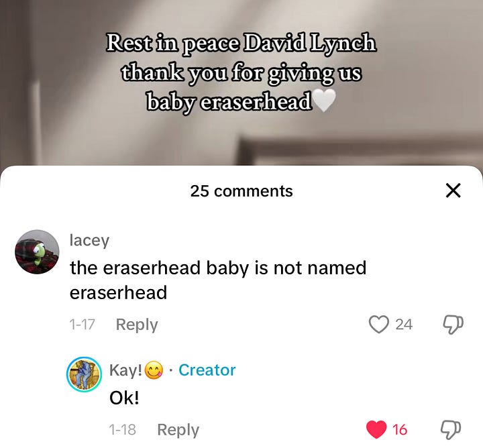Close the comments panel with X
The height and width of the screenshot is (448, 483).
[x=453, y=190]
